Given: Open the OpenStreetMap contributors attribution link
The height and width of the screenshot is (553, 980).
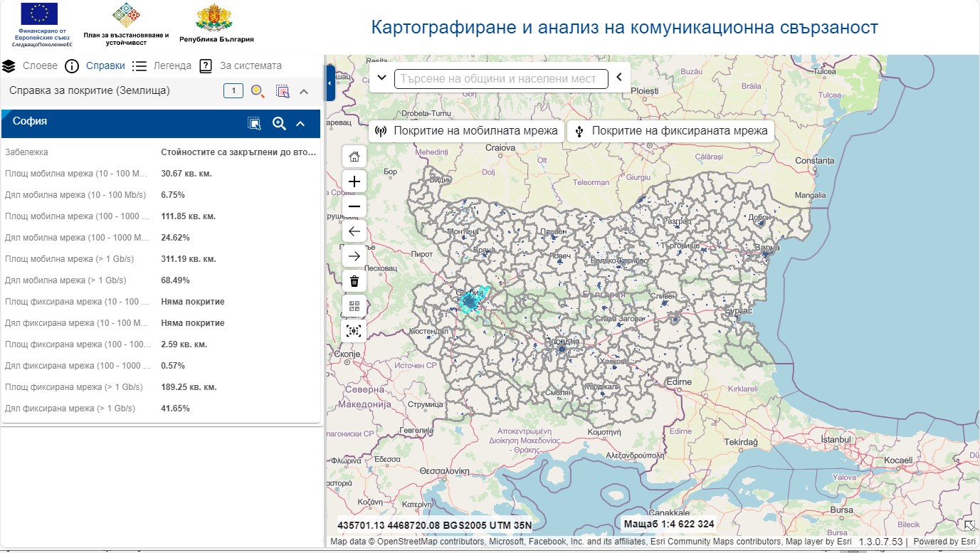Looking at the screenshot, I should tap(431, 542).
